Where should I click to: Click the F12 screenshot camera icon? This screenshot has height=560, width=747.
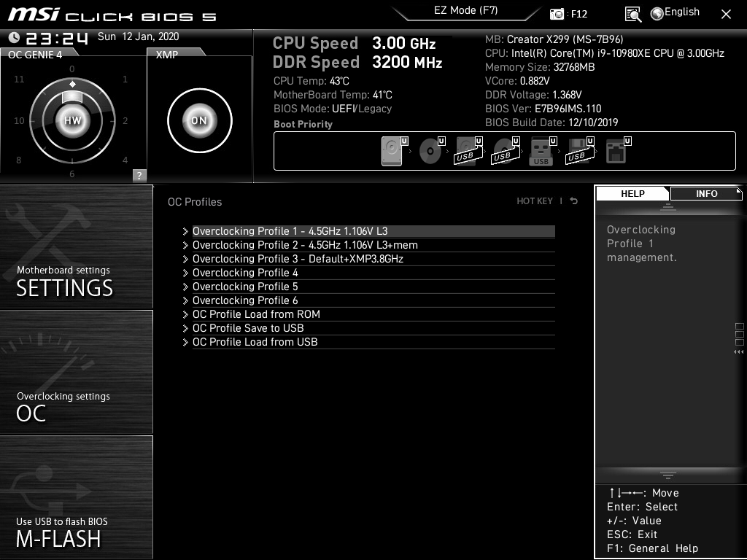[x=557, y=15]
